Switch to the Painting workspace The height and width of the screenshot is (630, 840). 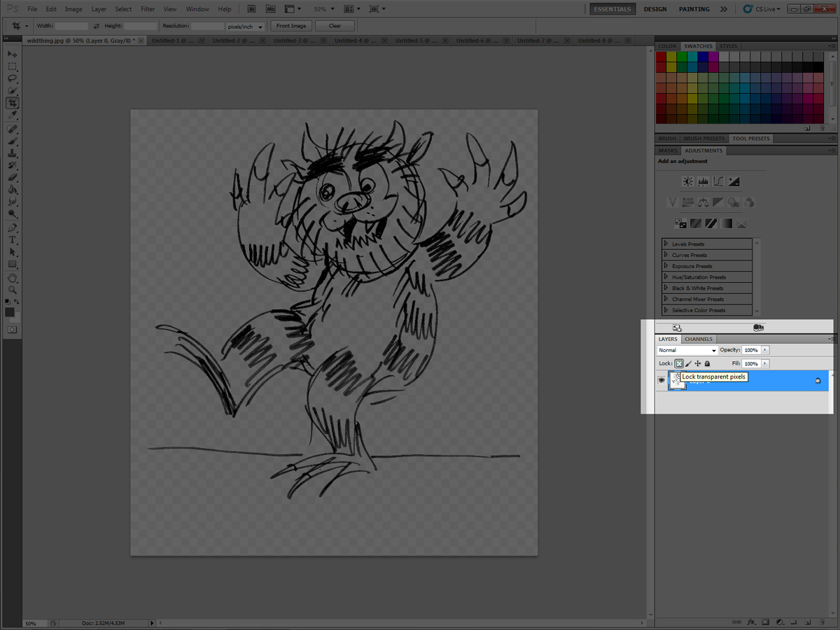pos(694,9)
